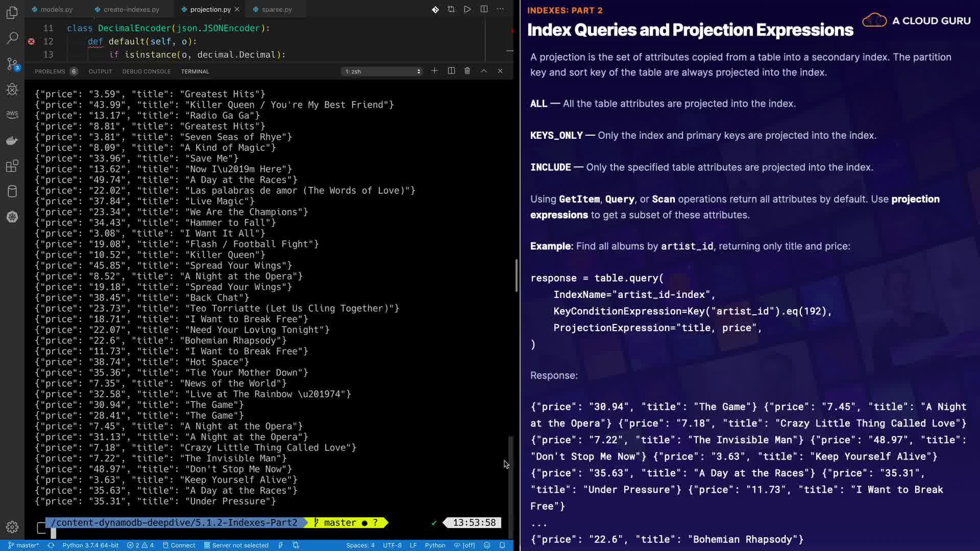
Task: Open the Extensions view
Action: [12, 166]
